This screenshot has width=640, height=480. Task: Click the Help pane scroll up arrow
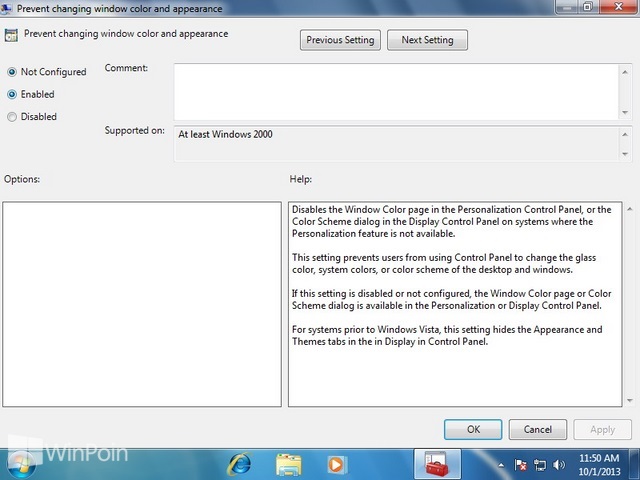[630, 209]
